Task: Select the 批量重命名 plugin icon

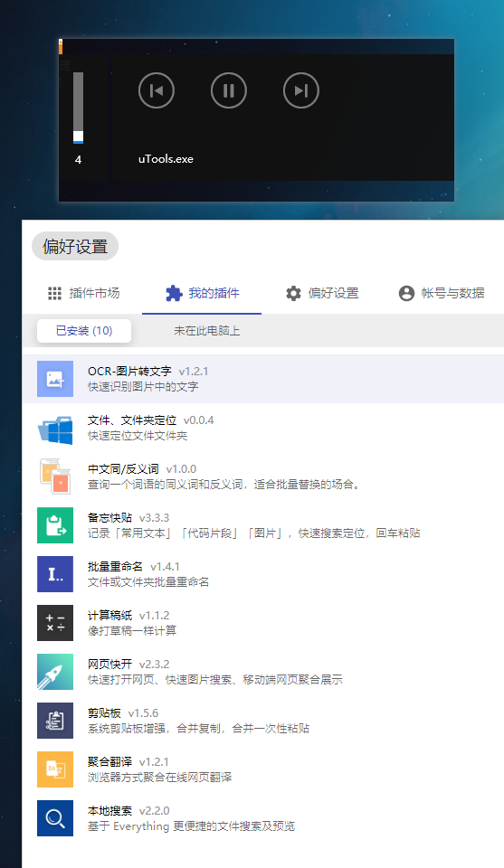Action: tap(55, 574)
